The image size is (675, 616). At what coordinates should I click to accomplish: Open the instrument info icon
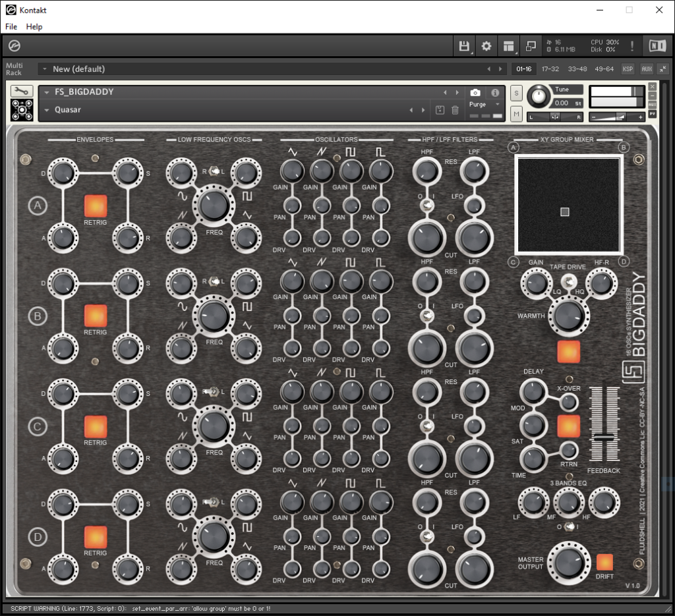pyautogui.click(x=495, y=92)
